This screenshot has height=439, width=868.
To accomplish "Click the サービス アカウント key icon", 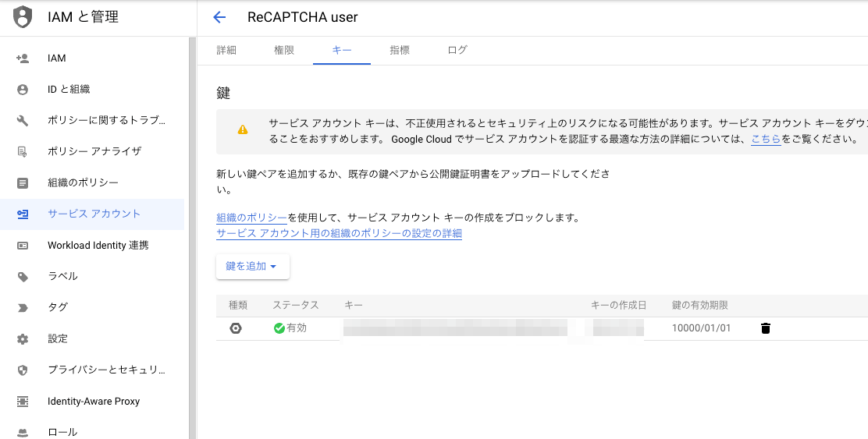I will 23,214.
